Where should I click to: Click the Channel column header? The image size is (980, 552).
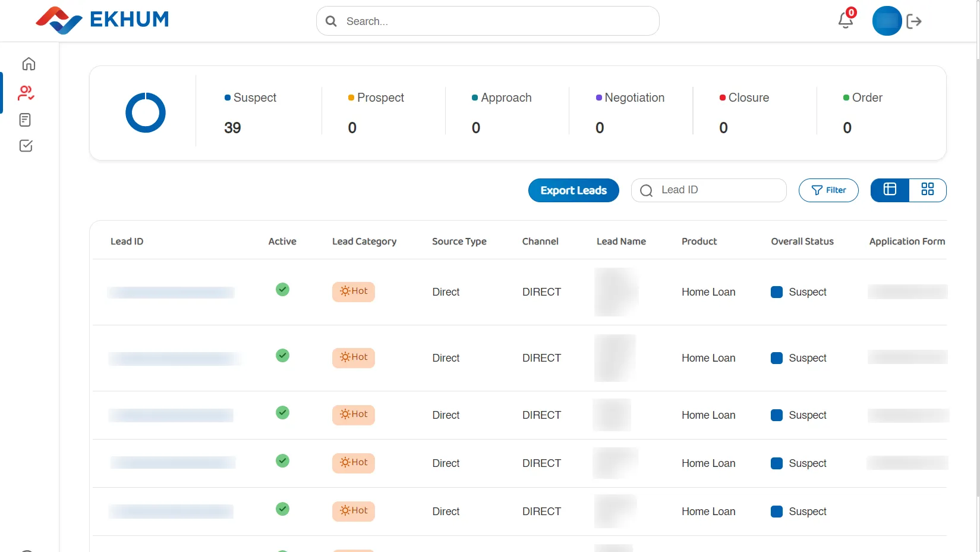click(x=540, y=241)
